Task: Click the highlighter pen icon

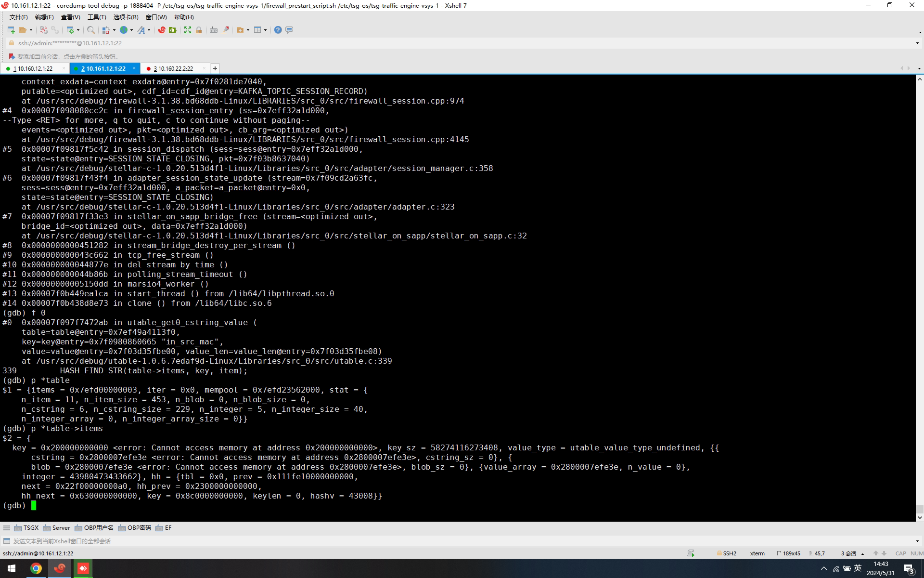Action: pyautogui.click(x=225, y=30)
